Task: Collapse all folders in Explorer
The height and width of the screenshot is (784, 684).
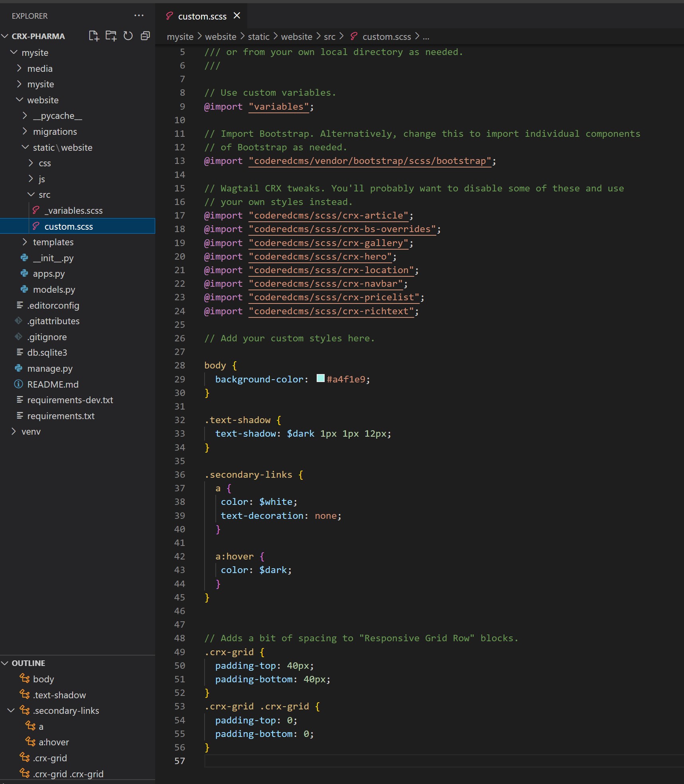Action: [145, 36]
